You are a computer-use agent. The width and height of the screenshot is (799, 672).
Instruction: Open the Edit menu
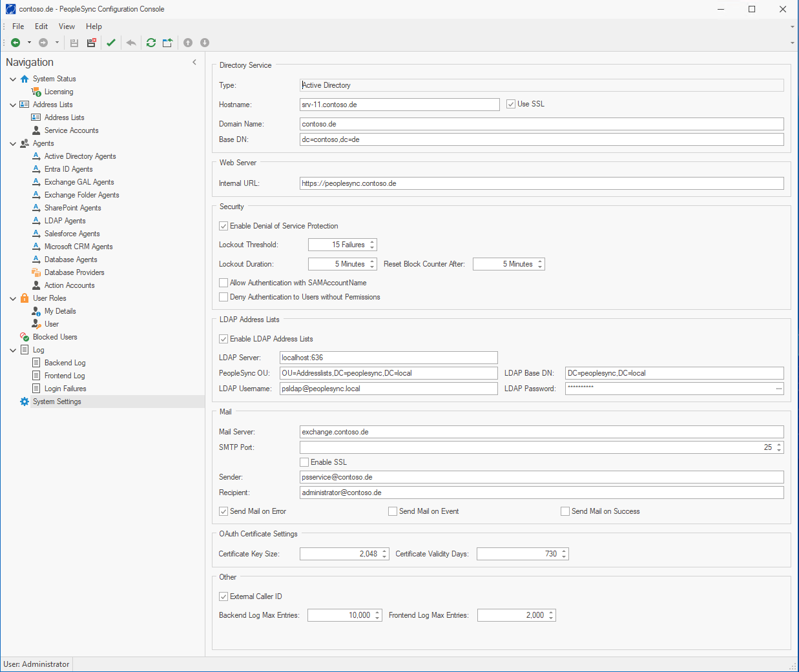tap(41, 26)
